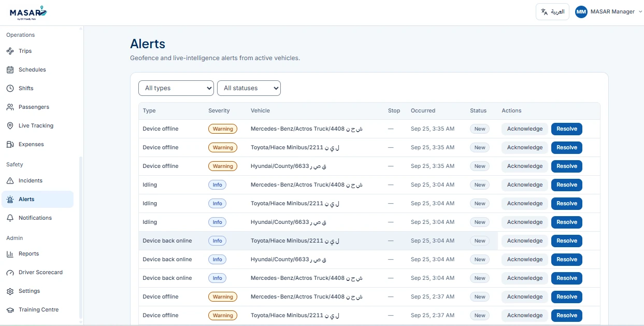644x326 pixels.
Task: Click the MASAR logo
Action: click(x=28, y=12)
